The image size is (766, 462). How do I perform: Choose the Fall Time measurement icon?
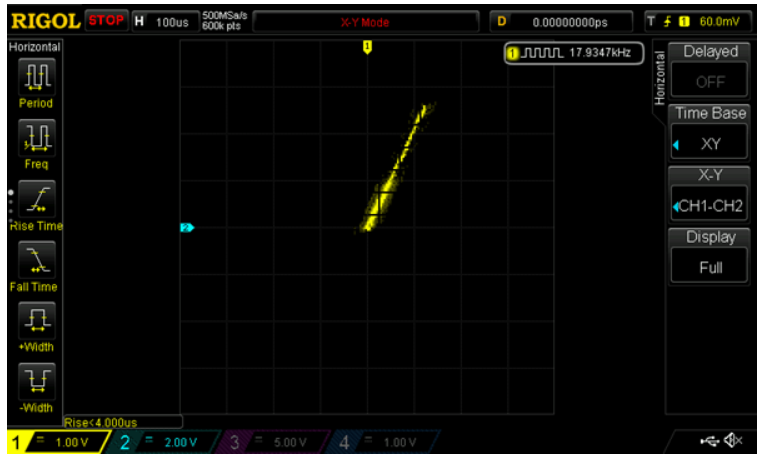tap(35, 260)
